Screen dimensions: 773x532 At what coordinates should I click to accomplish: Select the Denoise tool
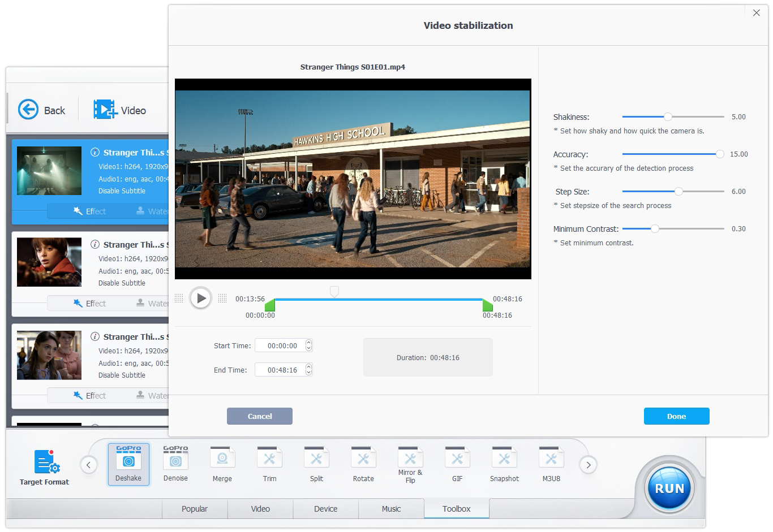[175, 464]
